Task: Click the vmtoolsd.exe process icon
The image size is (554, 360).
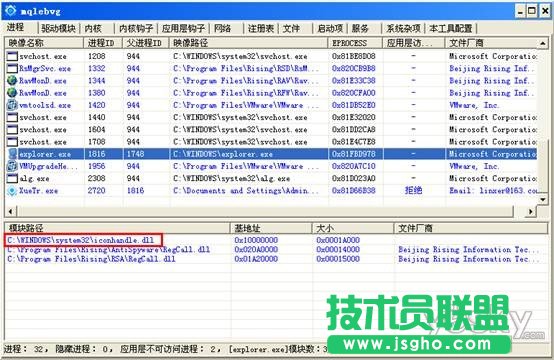Action: tap(12, 105)
